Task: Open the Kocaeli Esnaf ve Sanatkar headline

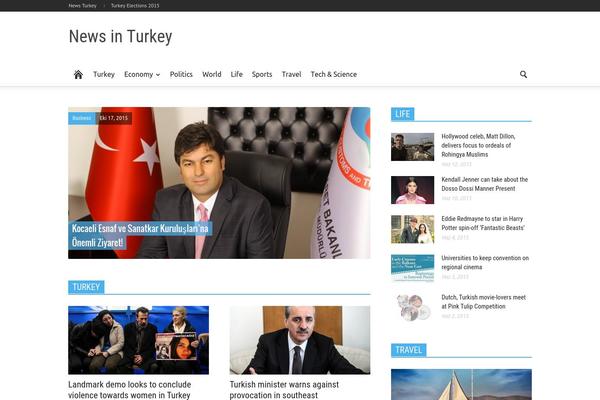Action: coord(140,235)
